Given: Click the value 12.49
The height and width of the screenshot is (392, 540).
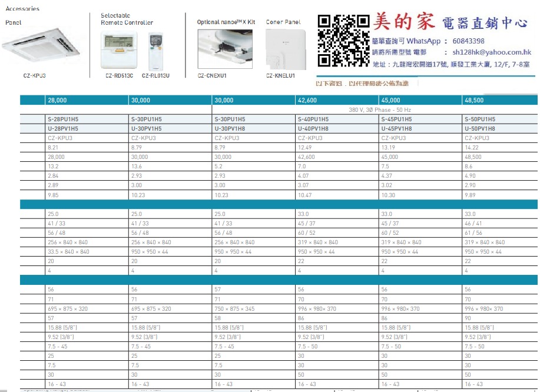Looking at the screenshot, I should 305,147.
